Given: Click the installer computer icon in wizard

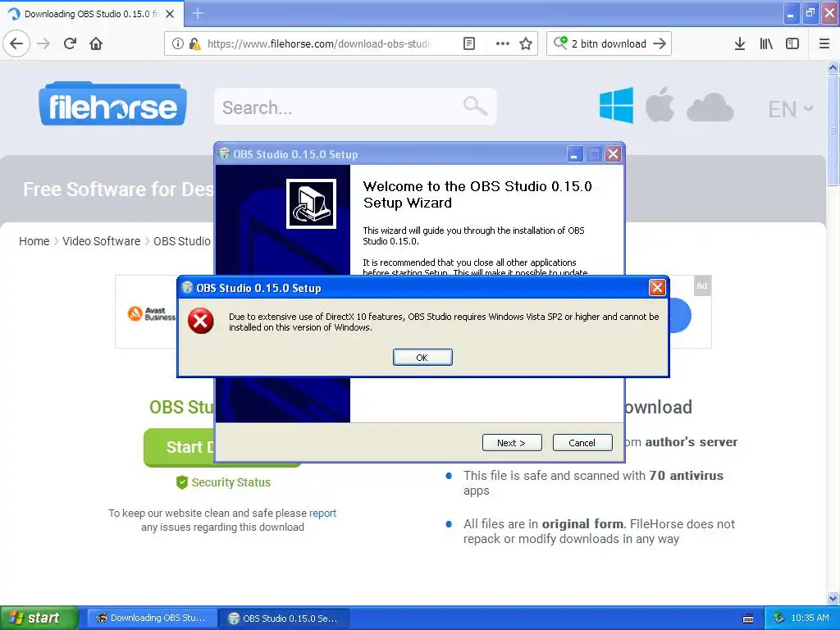Looking at the screenshot, I should [311, 203].
